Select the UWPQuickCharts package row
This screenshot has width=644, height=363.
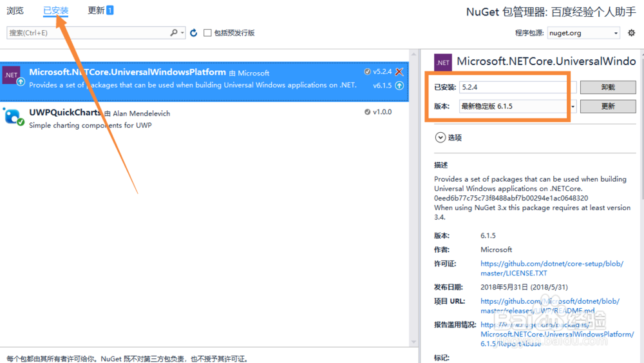(x=204, y=119)
